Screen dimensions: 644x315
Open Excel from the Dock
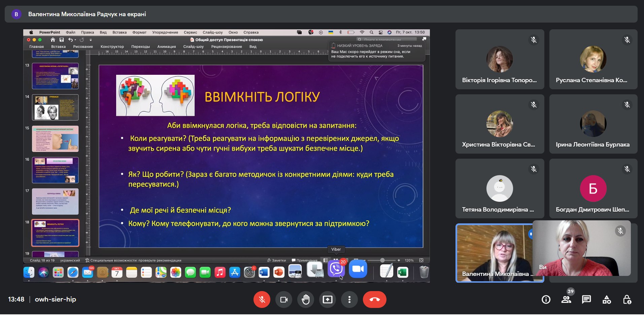pos(403,272)
